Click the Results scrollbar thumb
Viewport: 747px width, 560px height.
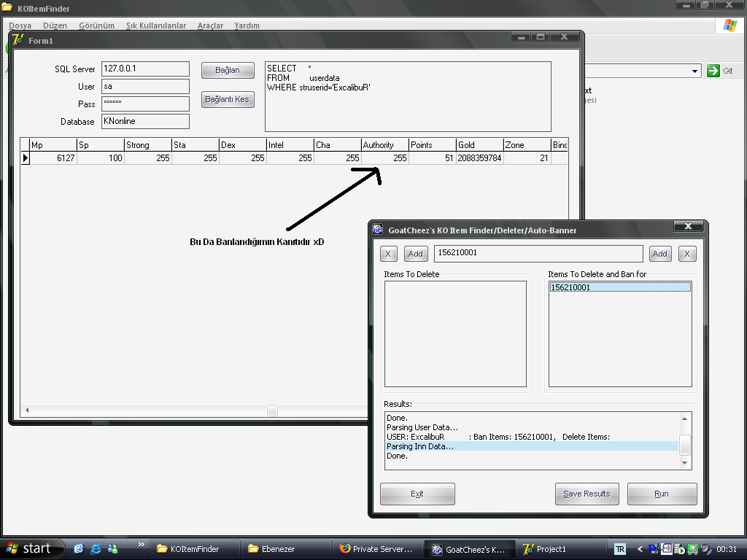click(684, 445)
